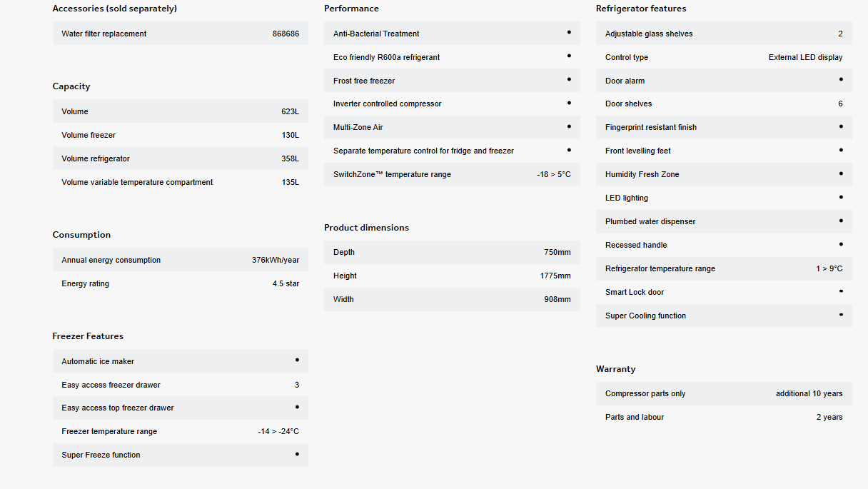Click the Door alarm bullet indicator
Image resolution: width=868 pixels, height=489 pixels.
(x=841, y=79)
